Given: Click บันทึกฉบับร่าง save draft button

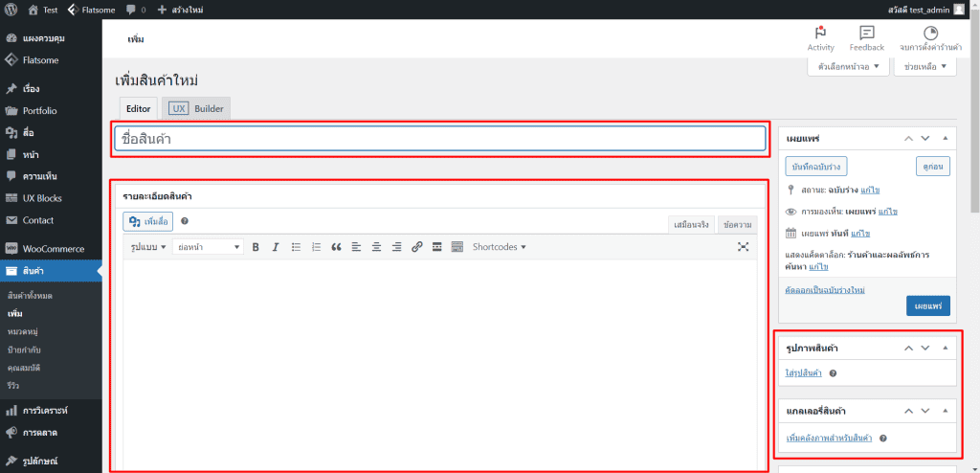Looking at the screenshot, I should tap(815, 167).
